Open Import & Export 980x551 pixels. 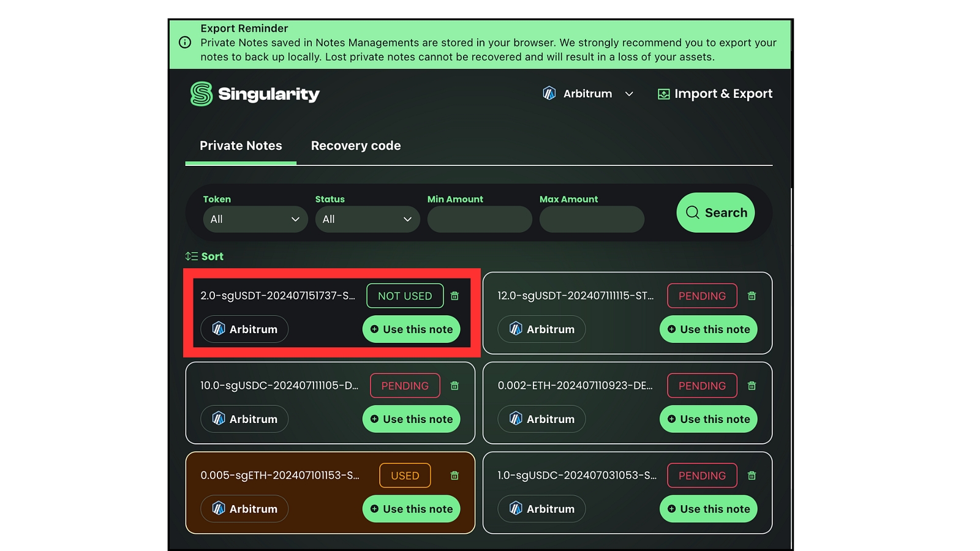tap(715, 94)
